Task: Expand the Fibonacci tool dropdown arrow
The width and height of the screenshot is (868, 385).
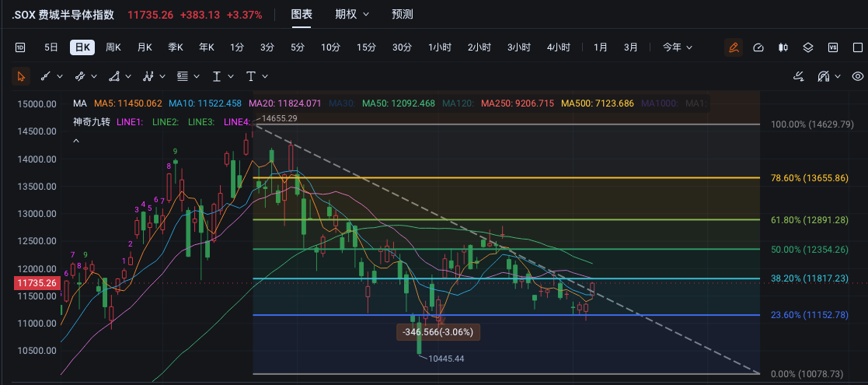Action: 197,76
